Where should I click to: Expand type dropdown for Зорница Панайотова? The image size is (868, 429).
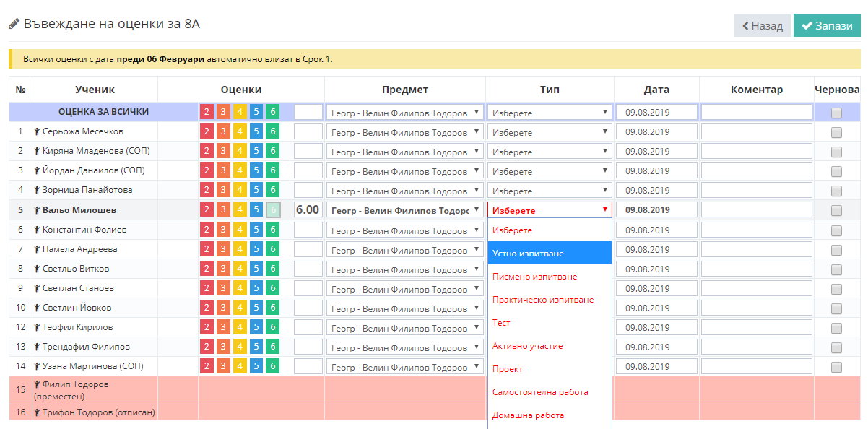(x=550, y=191)
